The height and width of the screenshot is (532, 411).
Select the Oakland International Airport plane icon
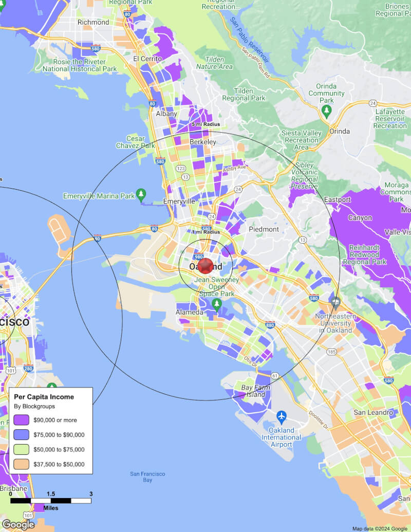[281, 415]
